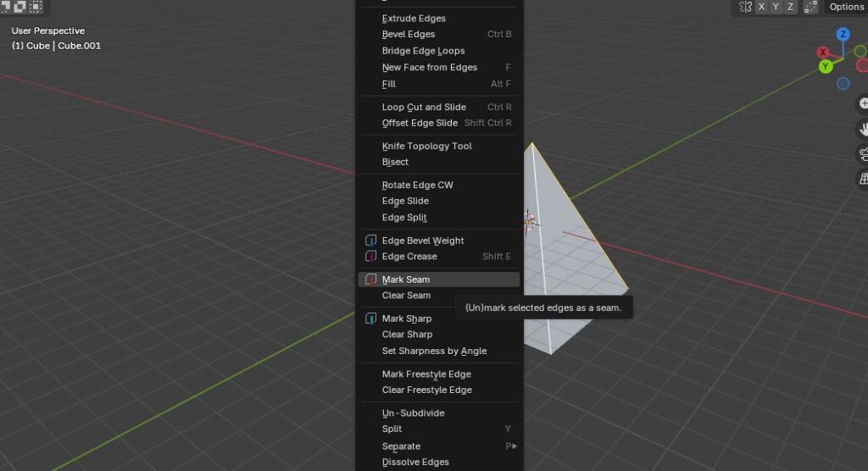Click the highlighted Mark Seam label
868x471 pixels.
pos(406,280)
